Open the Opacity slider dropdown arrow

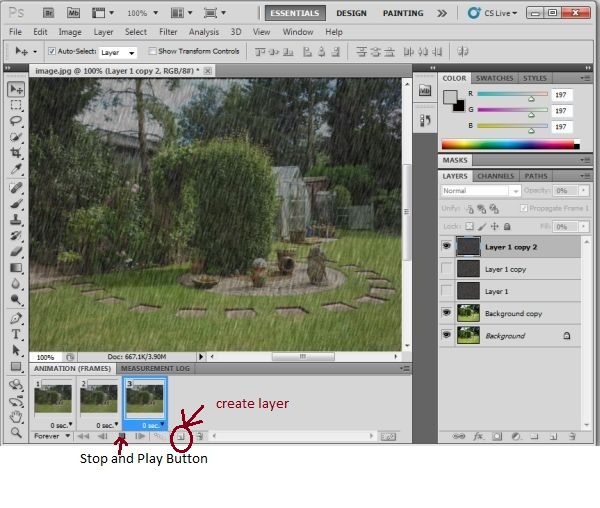[584, 190]
